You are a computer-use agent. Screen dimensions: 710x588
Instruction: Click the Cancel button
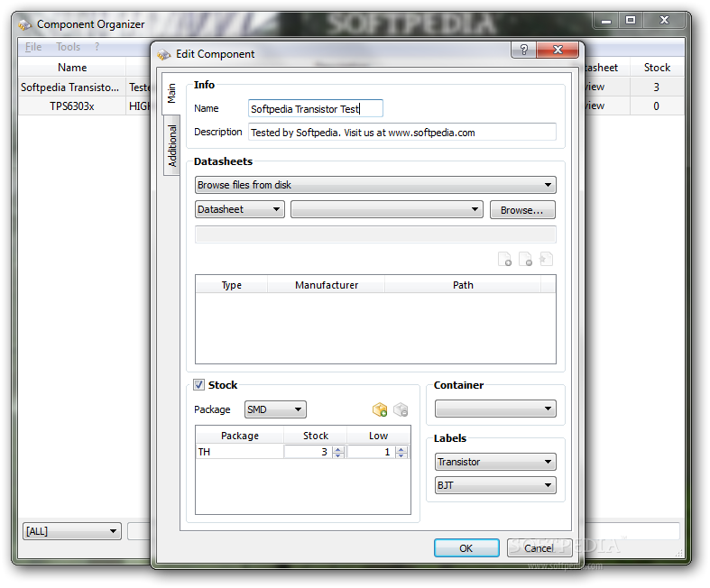coord(539,548)
